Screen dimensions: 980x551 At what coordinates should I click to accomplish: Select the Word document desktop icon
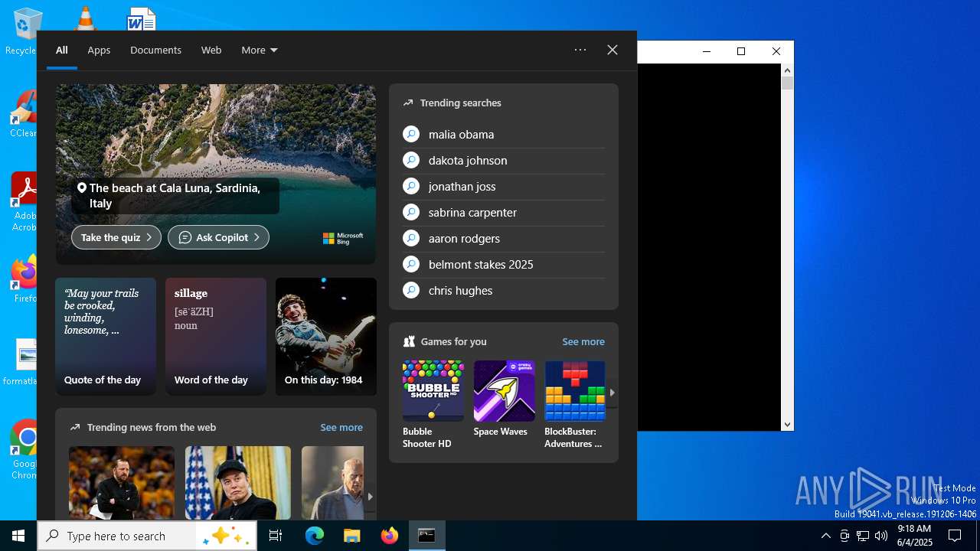pyautogui.click(x=142, y=18)
